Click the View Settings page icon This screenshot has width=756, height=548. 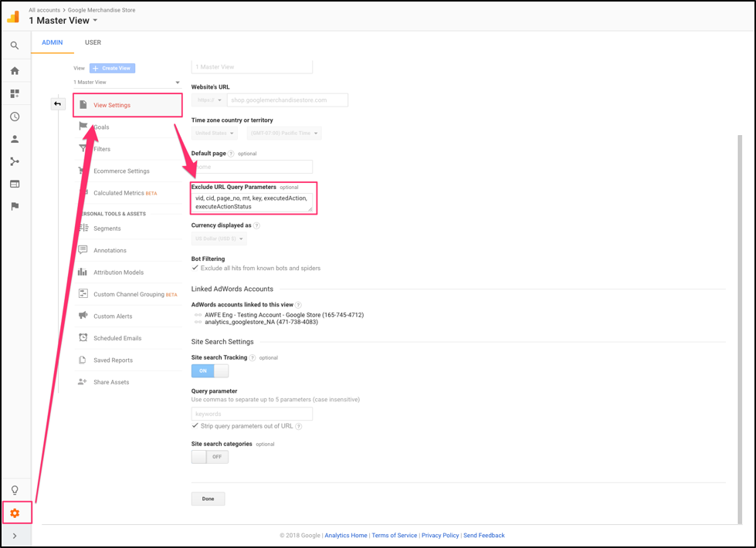point(83,105)
